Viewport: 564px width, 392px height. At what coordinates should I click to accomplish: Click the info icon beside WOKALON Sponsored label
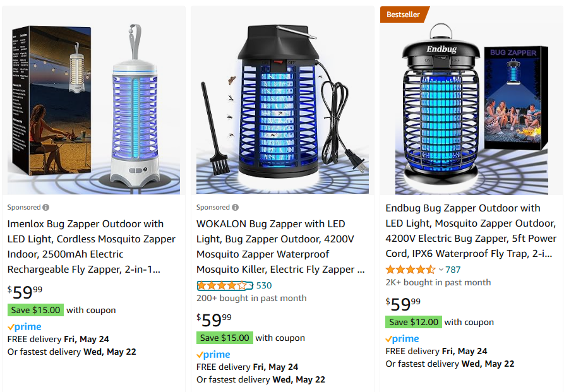point(235,208)
